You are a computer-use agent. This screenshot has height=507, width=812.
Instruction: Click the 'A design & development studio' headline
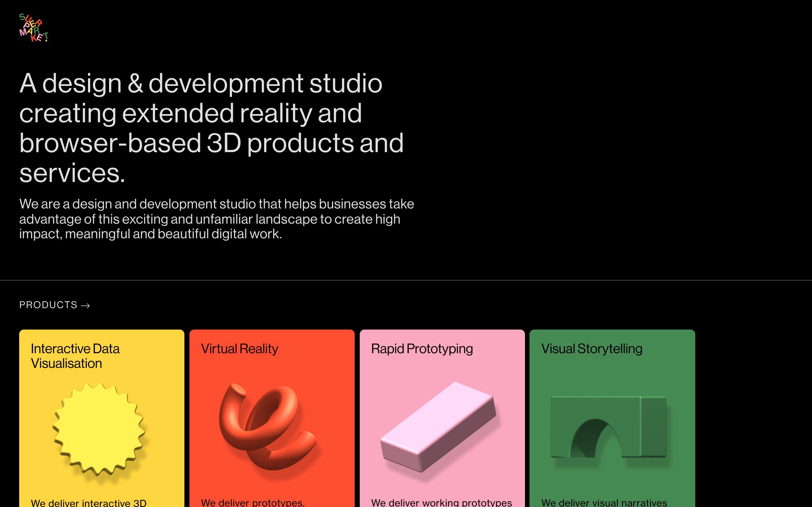(201, 83)
